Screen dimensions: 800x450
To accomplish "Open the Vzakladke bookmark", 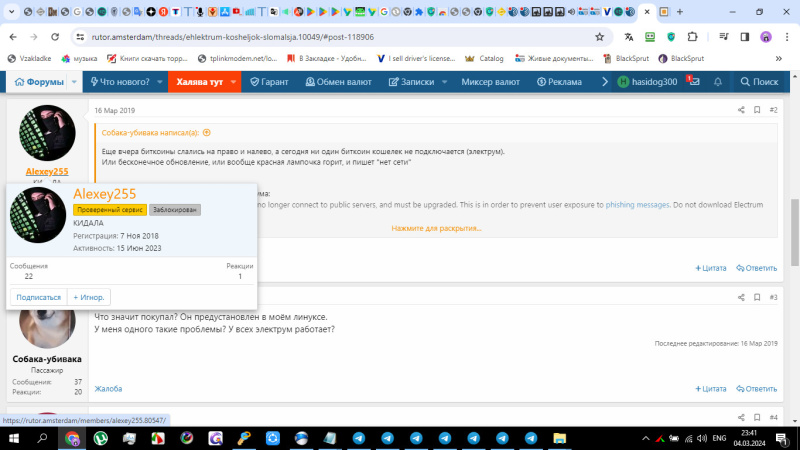I will (30, 59).
